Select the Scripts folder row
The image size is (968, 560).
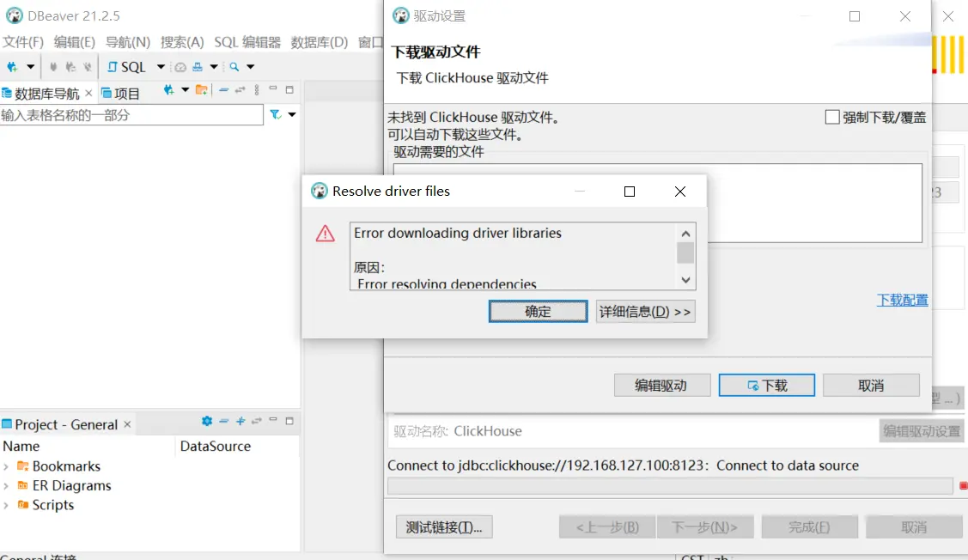tap(46, 505)
